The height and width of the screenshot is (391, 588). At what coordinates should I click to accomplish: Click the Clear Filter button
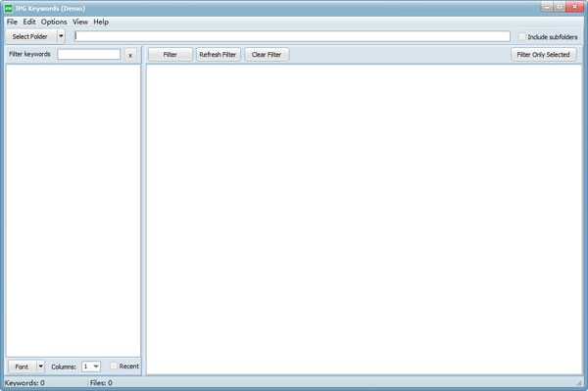point(267,55)
